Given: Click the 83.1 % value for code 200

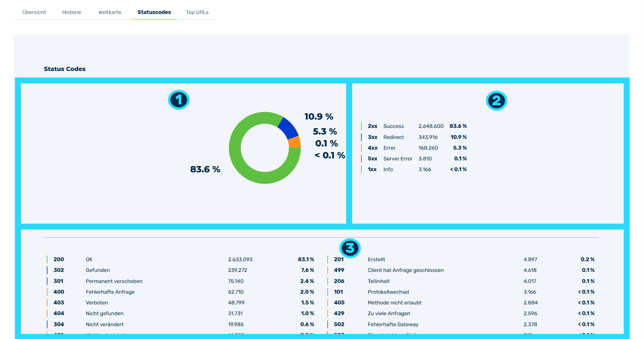Looking at the screenshot, I should point(306,259).
